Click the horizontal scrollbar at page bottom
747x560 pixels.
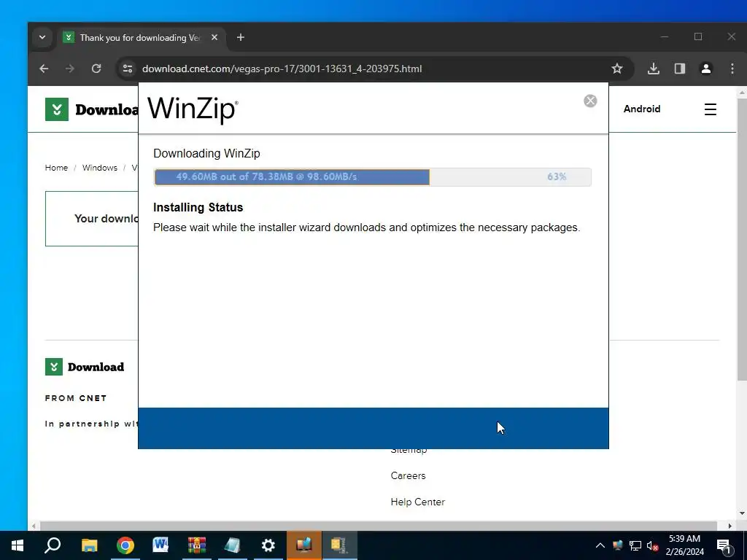(379, 526)
